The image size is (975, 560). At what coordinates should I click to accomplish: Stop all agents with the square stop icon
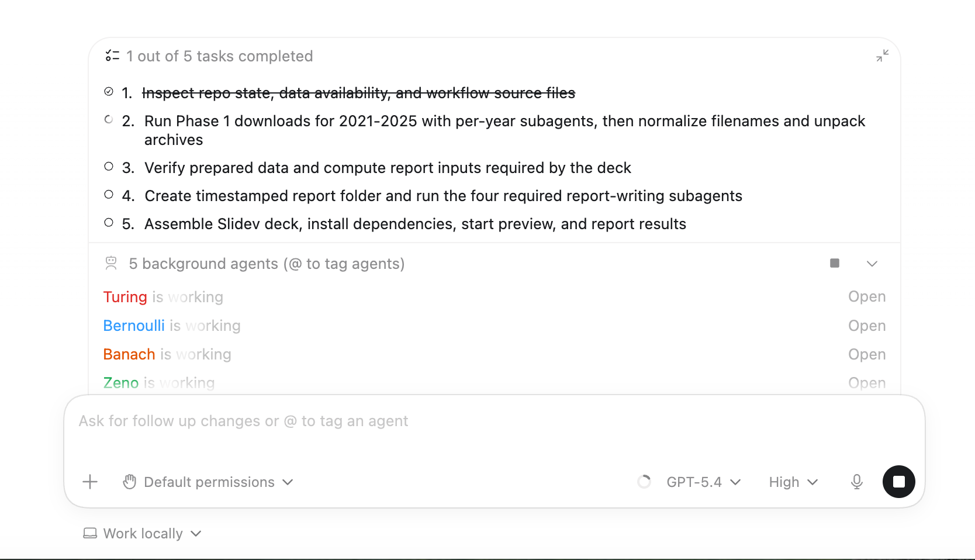(x=834, y=263)
